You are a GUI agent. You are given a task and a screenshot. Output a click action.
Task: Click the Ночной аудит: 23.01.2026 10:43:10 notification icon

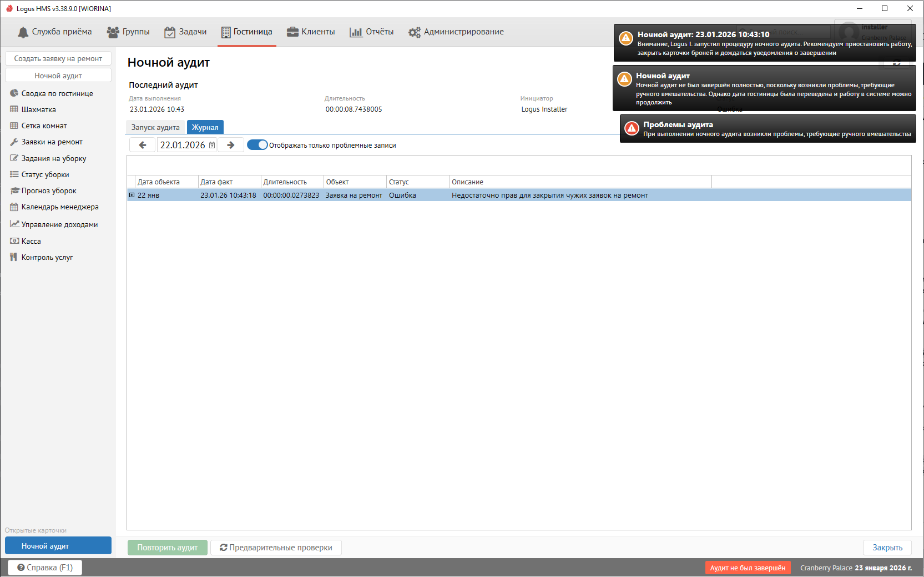click(626, 38)
